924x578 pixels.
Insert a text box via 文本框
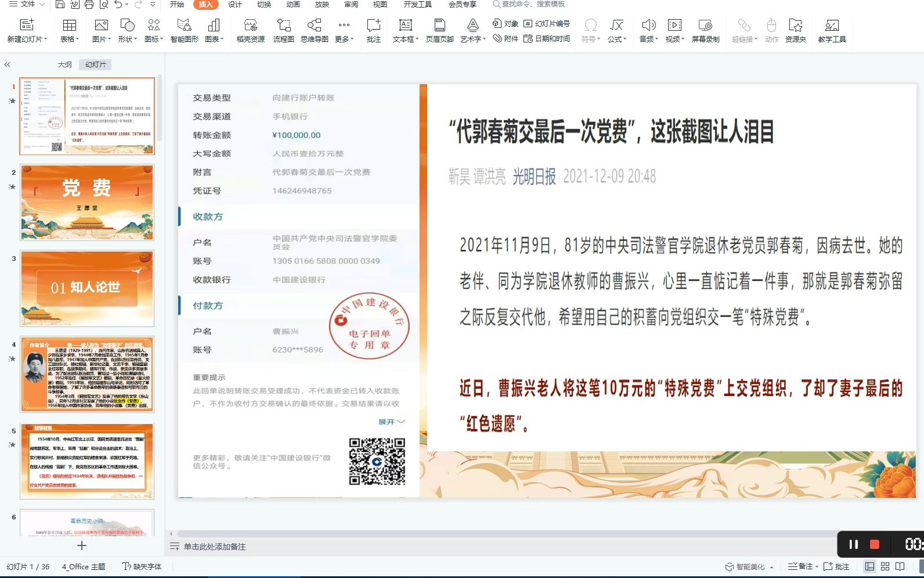pyautogui.click(x=405, y=31)
